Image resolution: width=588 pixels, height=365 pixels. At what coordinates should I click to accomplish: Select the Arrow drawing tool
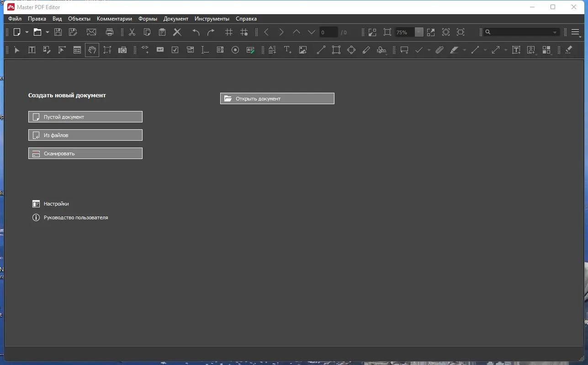pyautogui.click(x=496, y=50)
